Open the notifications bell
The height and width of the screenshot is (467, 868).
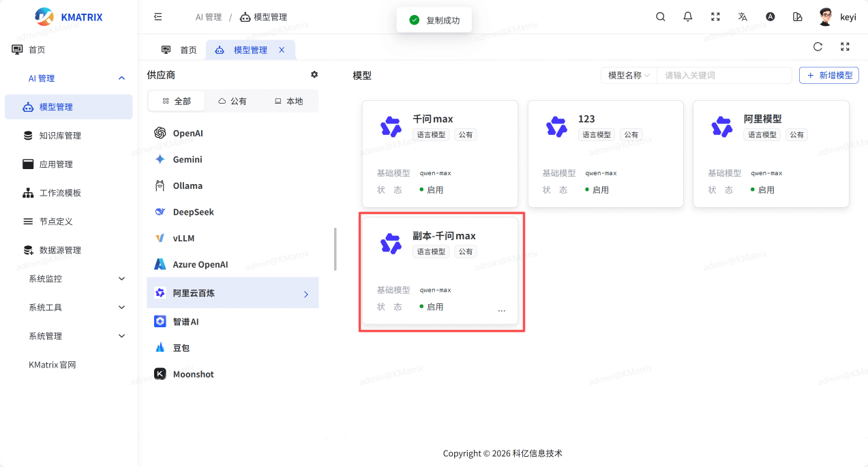(x=688, y=17)
